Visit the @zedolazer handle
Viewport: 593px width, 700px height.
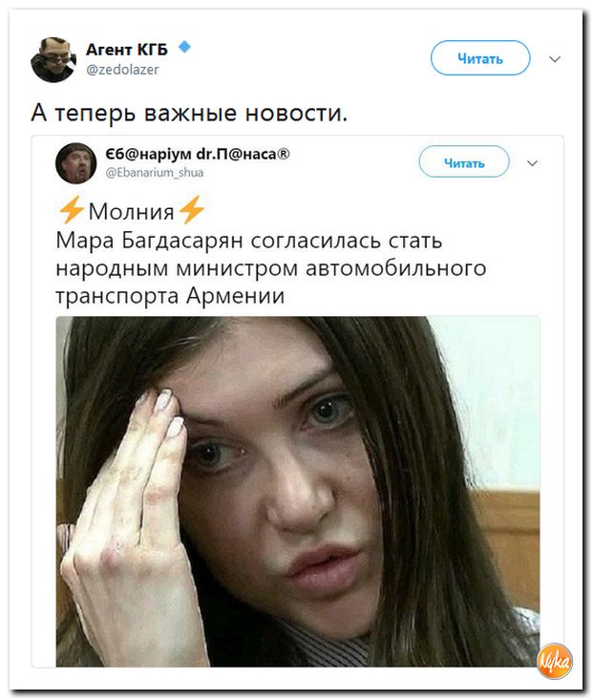click(122, 70)
